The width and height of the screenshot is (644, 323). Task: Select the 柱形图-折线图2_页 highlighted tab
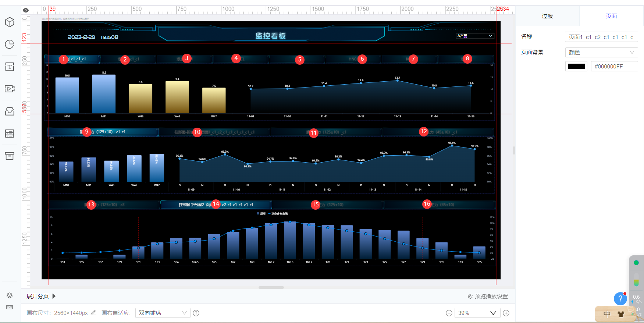click(216, 205)
